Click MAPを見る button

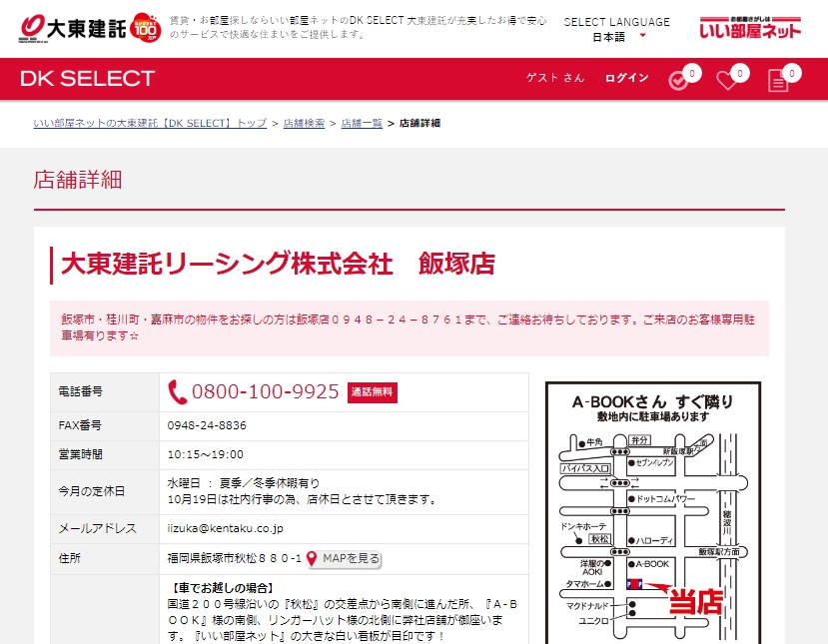[x=345, y=558]
